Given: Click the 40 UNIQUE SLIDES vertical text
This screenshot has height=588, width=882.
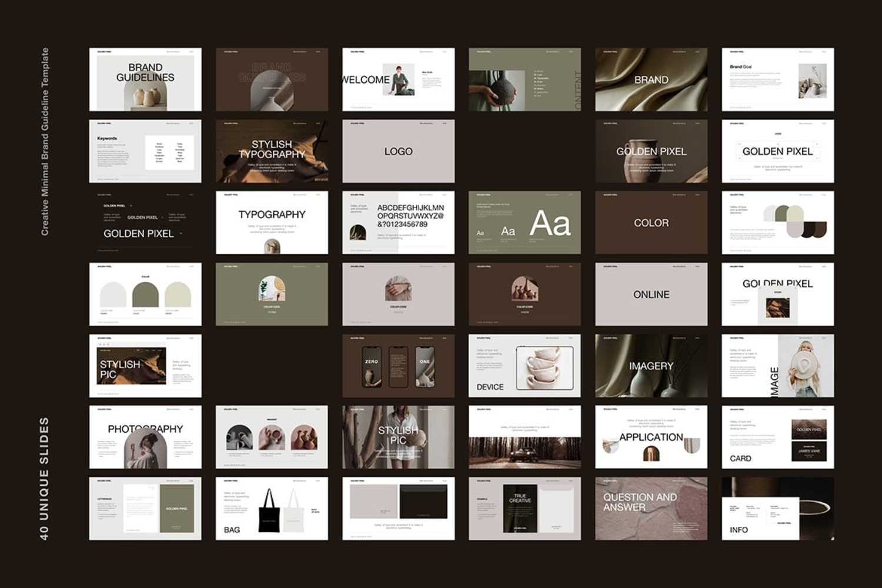Looking at the screenshot, I should (44, 479).
